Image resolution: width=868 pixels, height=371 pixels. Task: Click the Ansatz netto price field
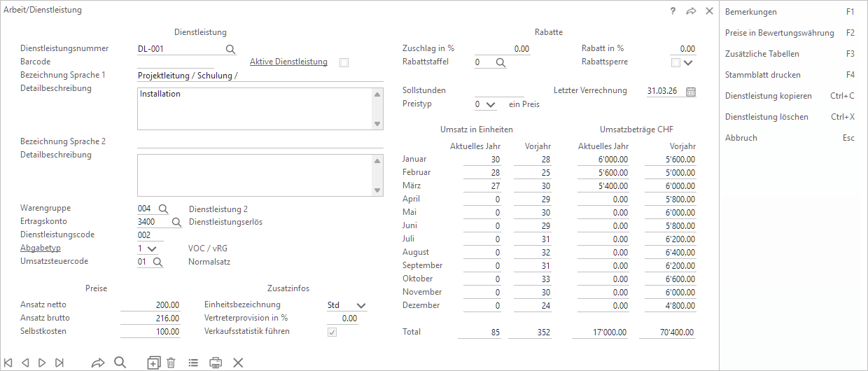pos(150,305)
